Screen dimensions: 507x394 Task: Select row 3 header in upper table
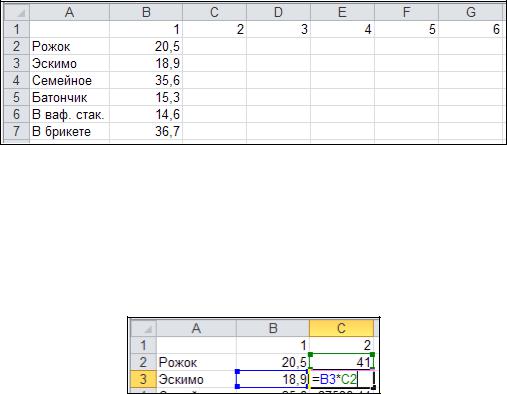16,63
